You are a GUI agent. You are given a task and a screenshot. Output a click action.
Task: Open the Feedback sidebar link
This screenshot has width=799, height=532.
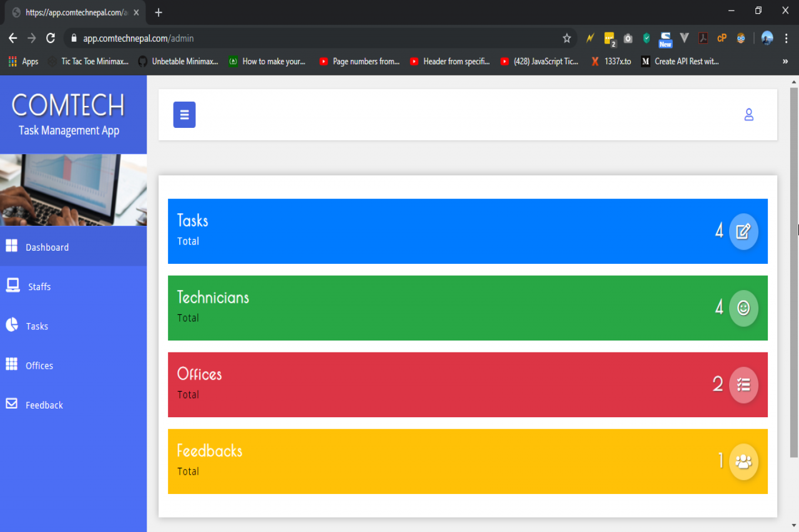pos(44,405)
